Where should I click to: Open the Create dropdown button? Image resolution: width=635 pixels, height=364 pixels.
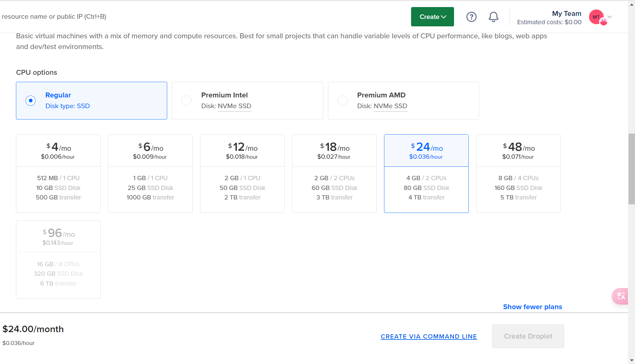pyautogui.click(x=432, y=17)
